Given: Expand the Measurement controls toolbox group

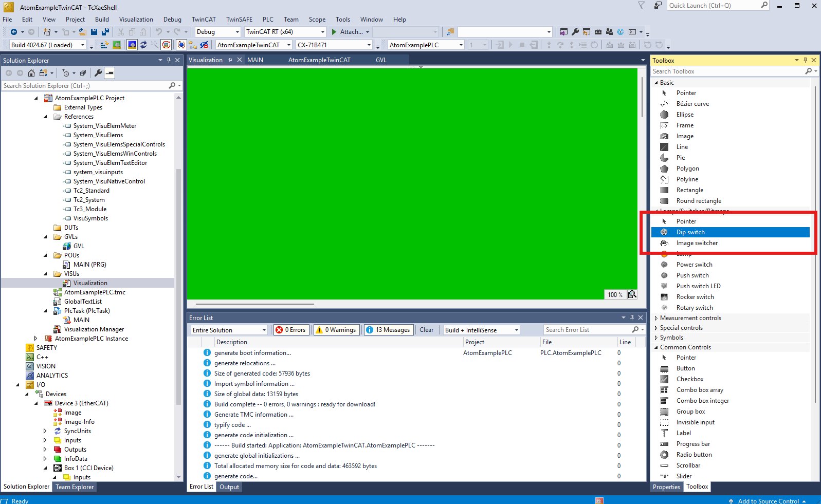Looking at the screenshot, I should tap(690, 318).
